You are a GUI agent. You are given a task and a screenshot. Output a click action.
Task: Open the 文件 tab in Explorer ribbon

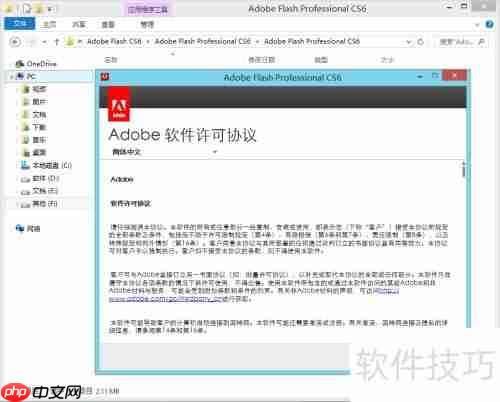click(19, 24)
